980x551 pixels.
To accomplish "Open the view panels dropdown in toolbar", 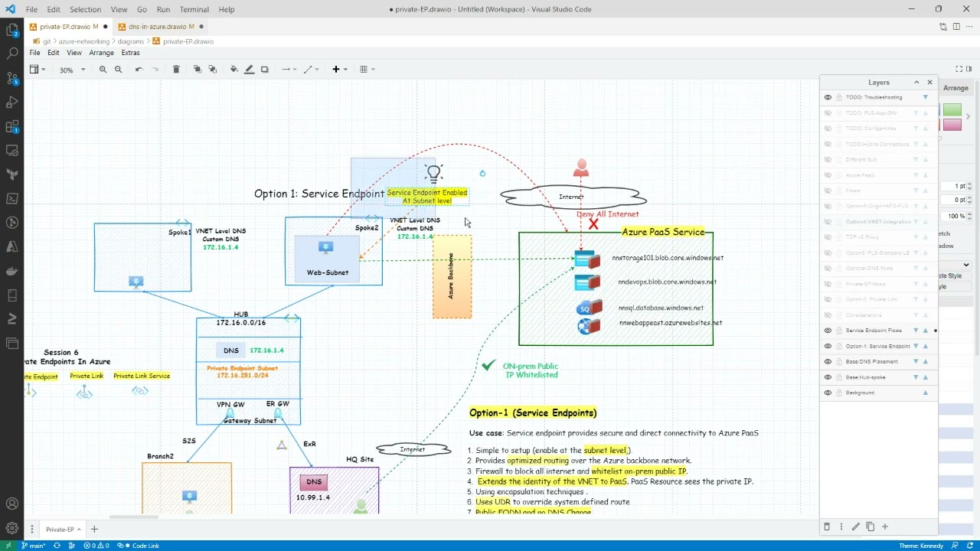I will 37,70.
